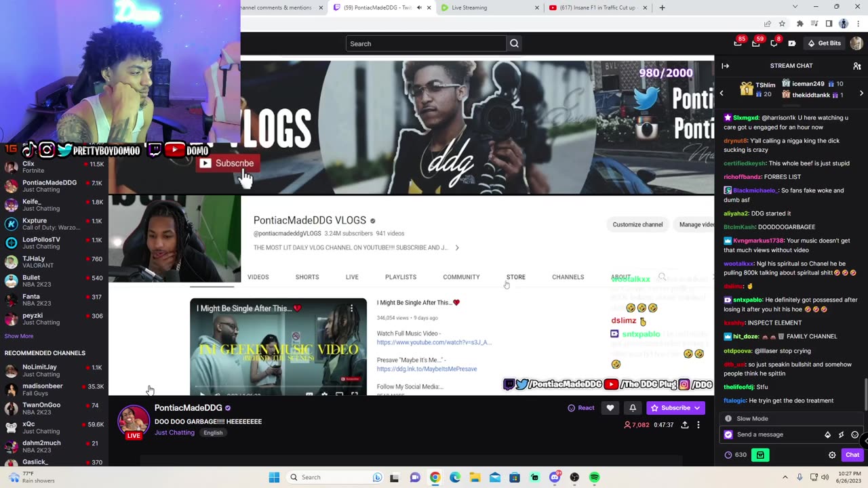
Task: Open LosPollosTV channel in sidebar
Action: pyautogui.click(x=54, y=243)
